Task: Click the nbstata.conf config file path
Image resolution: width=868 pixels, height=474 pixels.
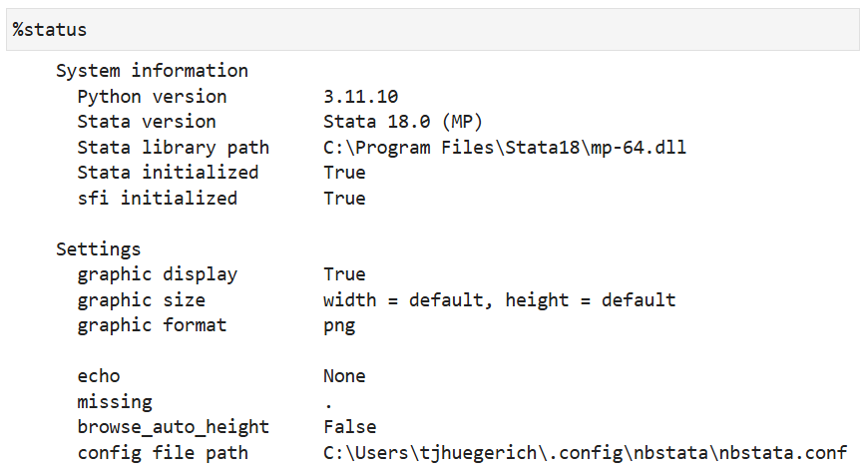Action: tap(585, 453)
